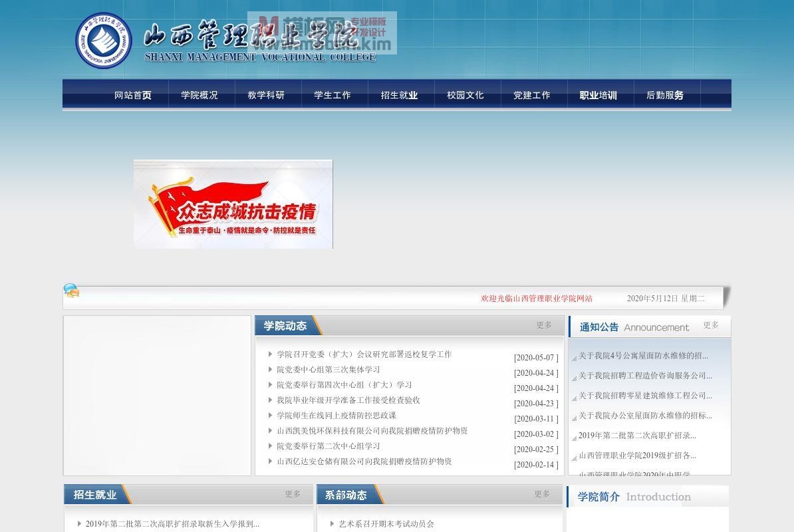The width and height of the screenshot is (794, 532).
Task: Open 后勤服务 navigation item
Action: [x=665, y=95]
